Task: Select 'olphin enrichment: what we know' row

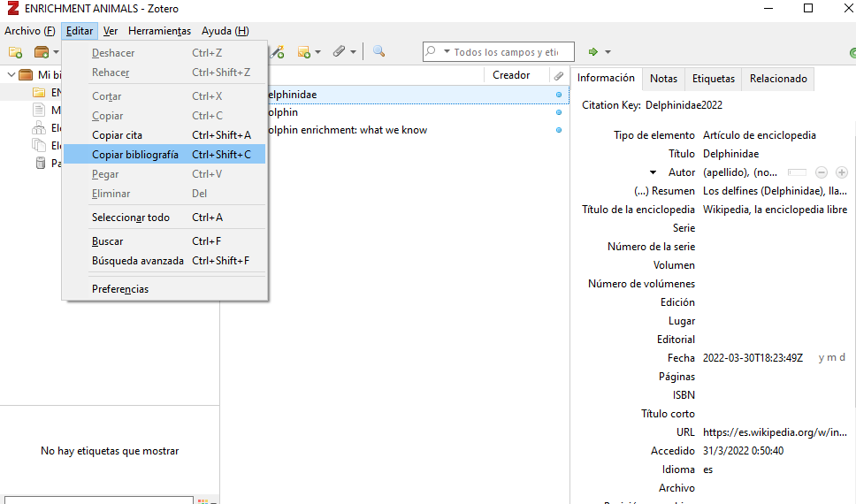Action: click(418, 130)
